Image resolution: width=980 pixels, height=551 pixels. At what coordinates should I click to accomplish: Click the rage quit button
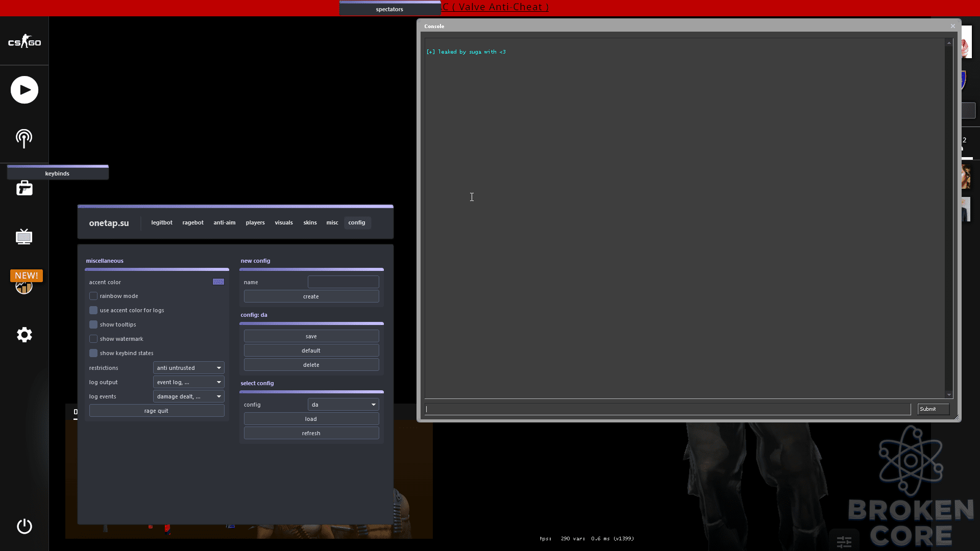(157, 411)
